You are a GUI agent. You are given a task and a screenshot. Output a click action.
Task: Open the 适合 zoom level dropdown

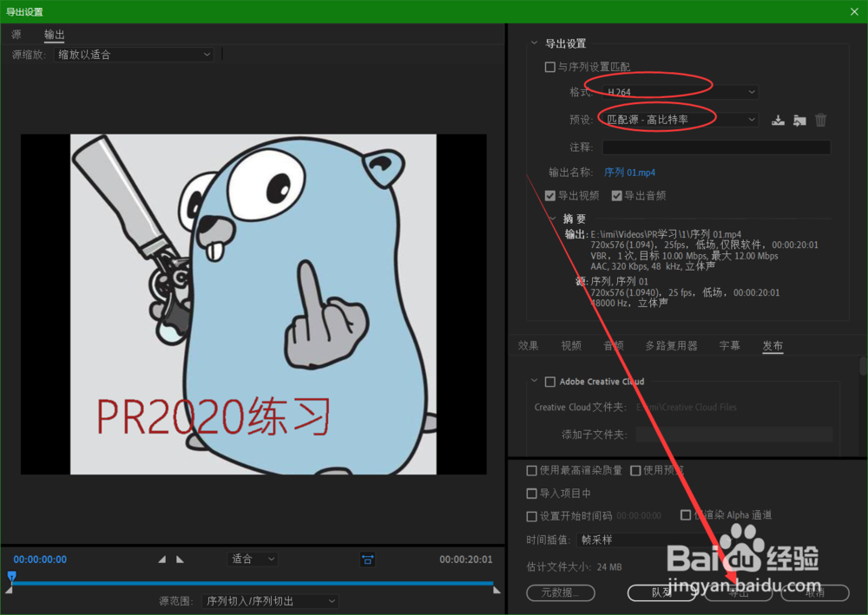[x=253, y=559]
